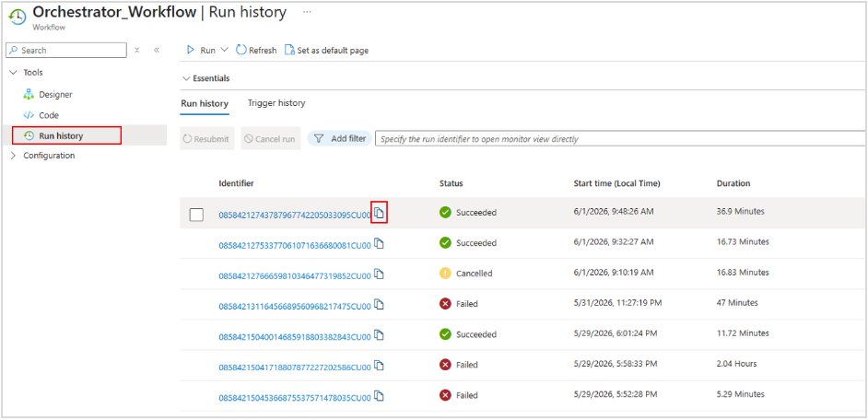
Task: Copy identifier of the 5:52:28 PM run
Action: click(380, 396)
